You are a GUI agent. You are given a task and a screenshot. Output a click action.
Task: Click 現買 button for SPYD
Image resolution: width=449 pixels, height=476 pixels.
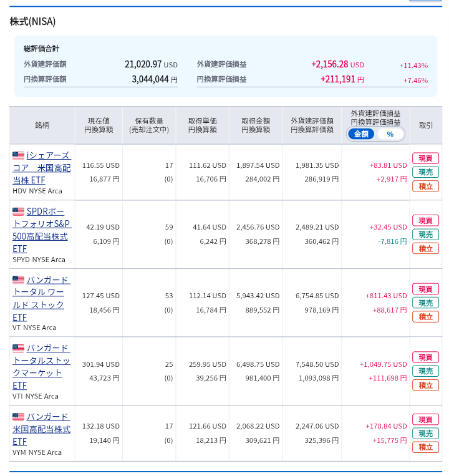[x=425, y=220]
